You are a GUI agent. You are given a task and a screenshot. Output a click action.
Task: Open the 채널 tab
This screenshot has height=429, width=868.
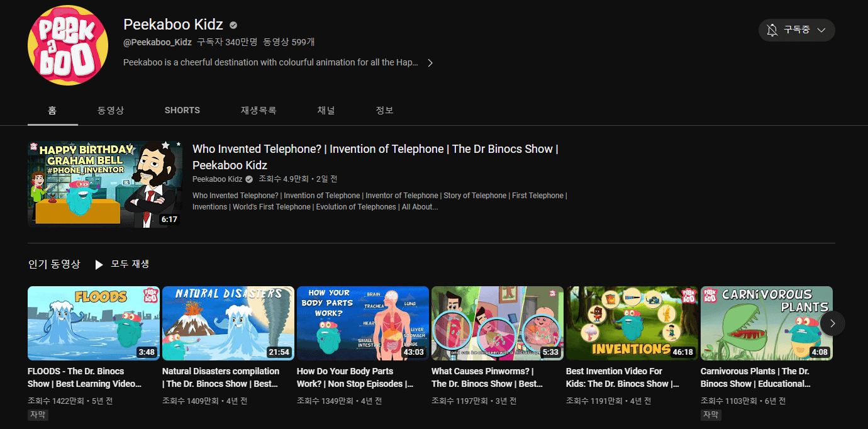point(326,110)
